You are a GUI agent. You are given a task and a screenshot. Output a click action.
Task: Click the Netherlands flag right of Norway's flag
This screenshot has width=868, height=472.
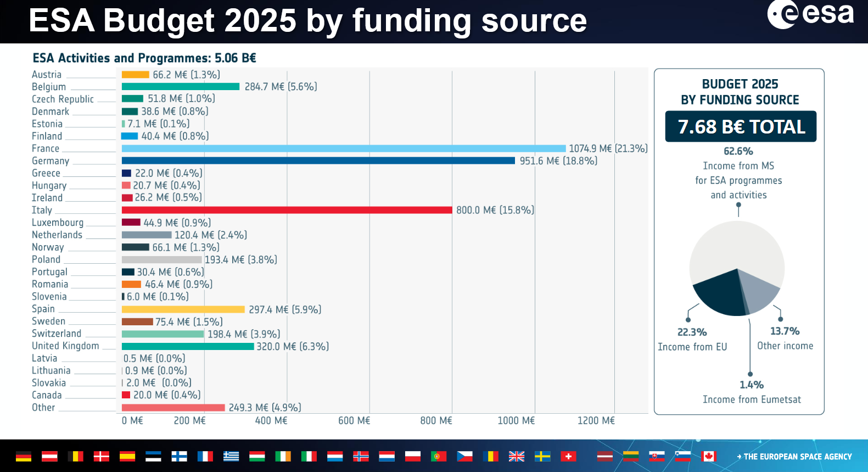pyautogui.click(x=387, y=456)
